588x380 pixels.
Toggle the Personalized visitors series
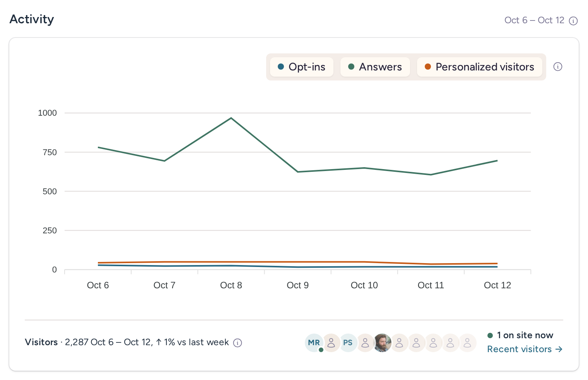pyautogui.click(x=479, y=67)
